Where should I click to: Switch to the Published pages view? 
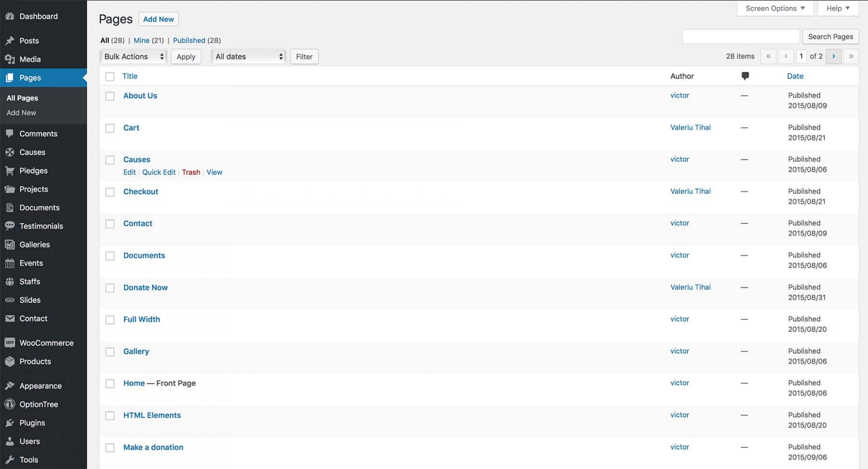(x=189, y=40)
